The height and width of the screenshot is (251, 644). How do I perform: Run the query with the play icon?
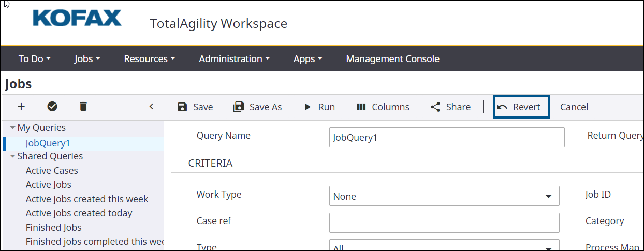pyautogui.click(x=308, y=107)
